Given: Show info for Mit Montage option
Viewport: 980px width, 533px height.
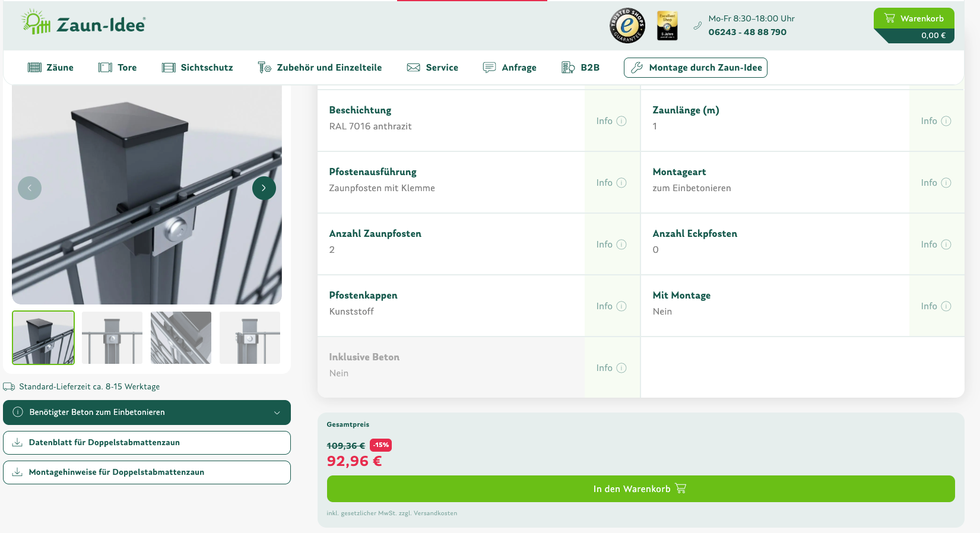Looking at the screenshot, I should point(935,306).
